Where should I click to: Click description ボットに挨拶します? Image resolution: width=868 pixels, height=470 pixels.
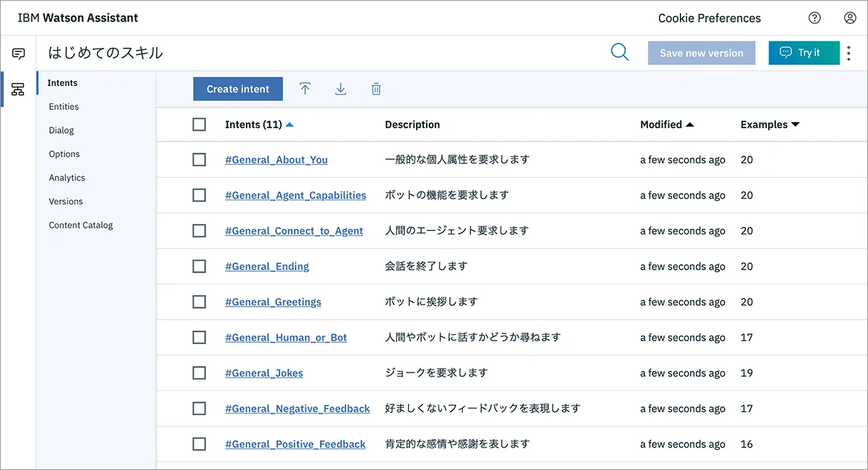click(x=431, y=302)
